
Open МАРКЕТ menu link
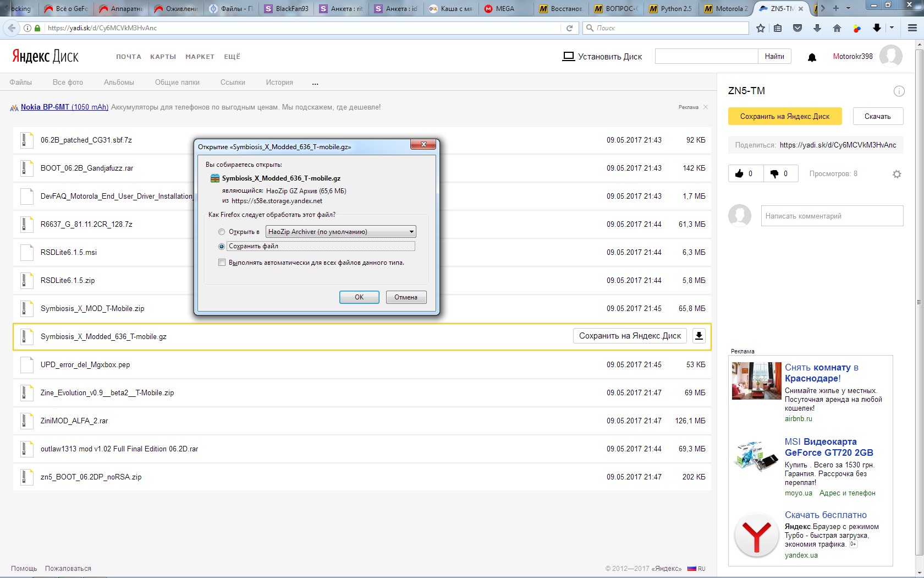point(200,57)
